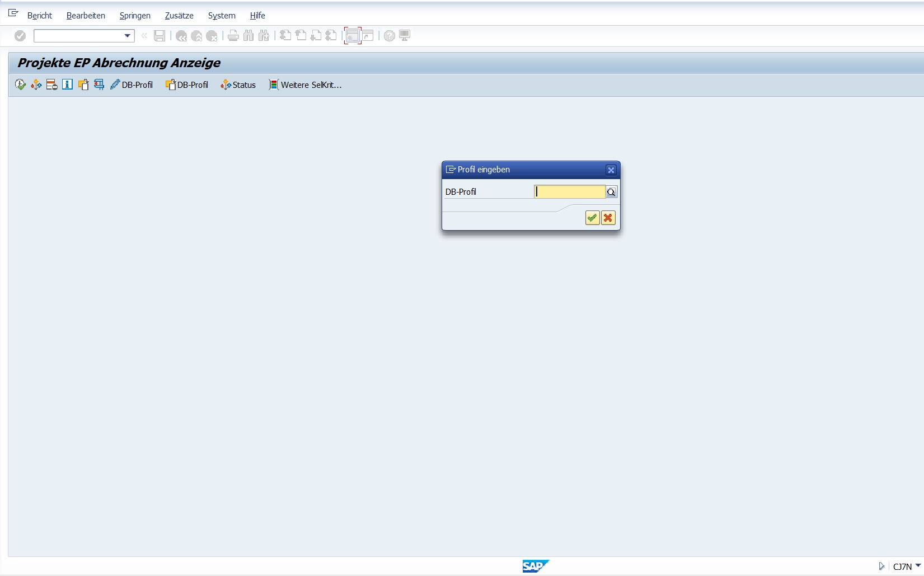Open the Springen menu
Viewport: 924px width, 576px height.
(x=135, y=16)
